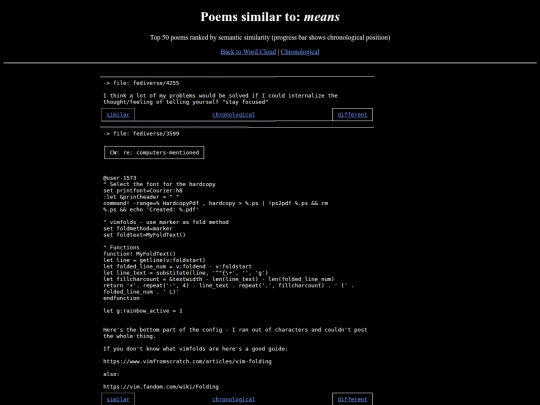Click the text 'also:'

[111, 374]
